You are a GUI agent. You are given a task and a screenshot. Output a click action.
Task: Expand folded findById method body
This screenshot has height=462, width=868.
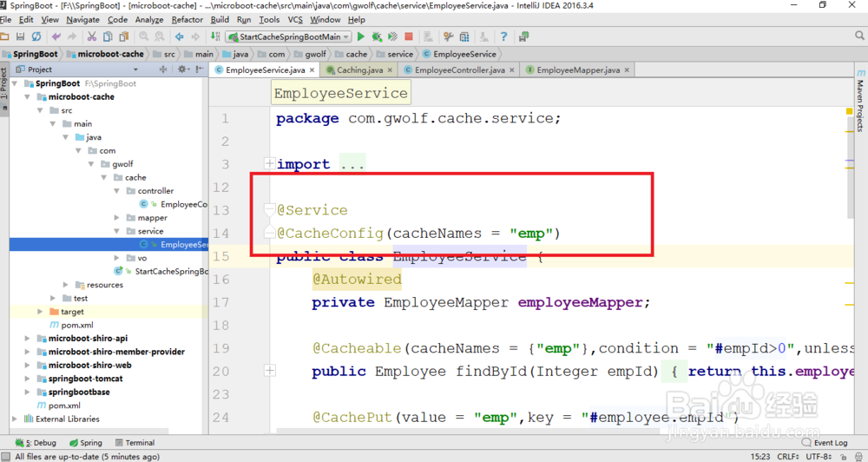tap(270, 370)
